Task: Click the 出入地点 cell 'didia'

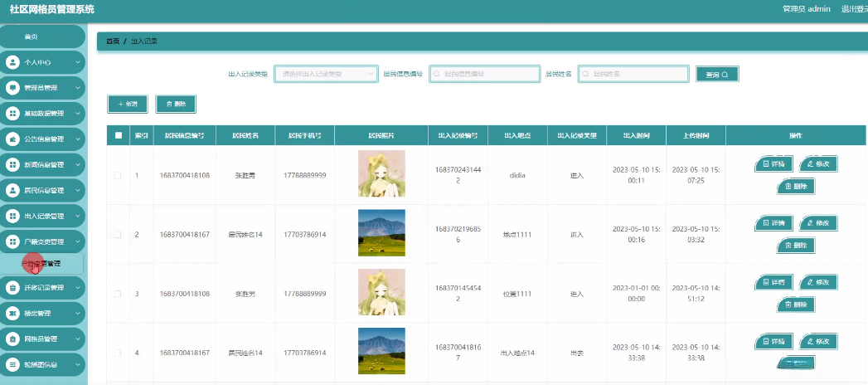Action: point(517,176)
